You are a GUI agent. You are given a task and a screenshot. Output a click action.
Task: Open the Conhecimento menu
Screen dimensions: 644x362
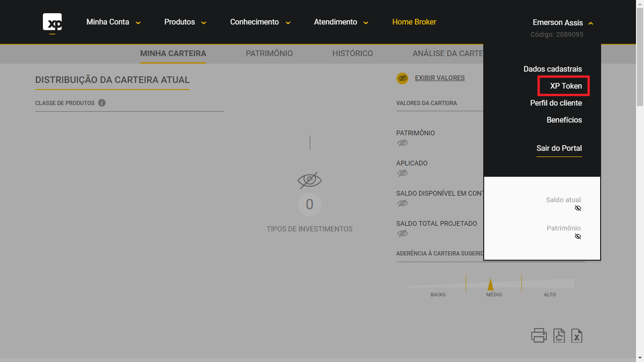[x=255, y=22]
